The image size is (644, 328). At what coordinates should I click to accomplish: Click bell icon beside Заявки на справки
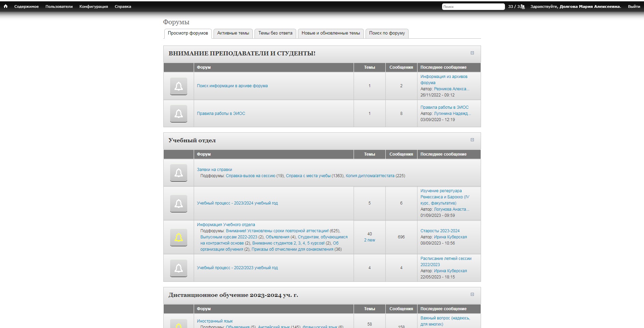(178, 173)
